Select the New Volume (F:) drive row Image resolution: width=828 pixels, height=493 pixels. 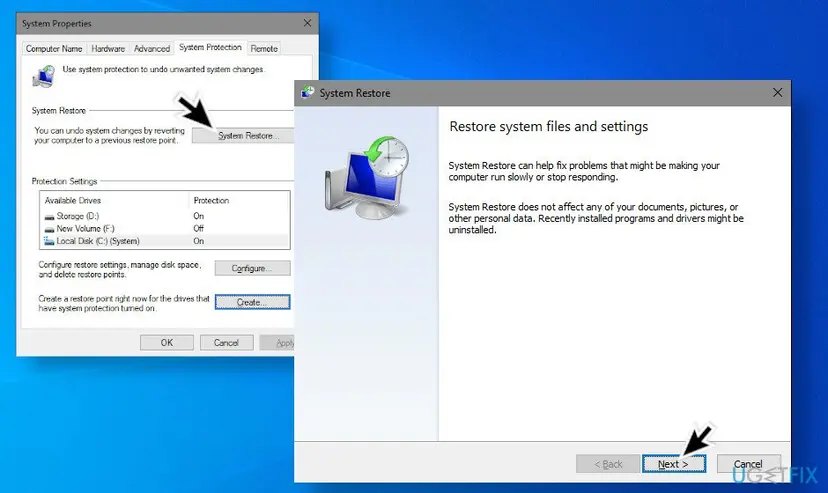[165, 229]
